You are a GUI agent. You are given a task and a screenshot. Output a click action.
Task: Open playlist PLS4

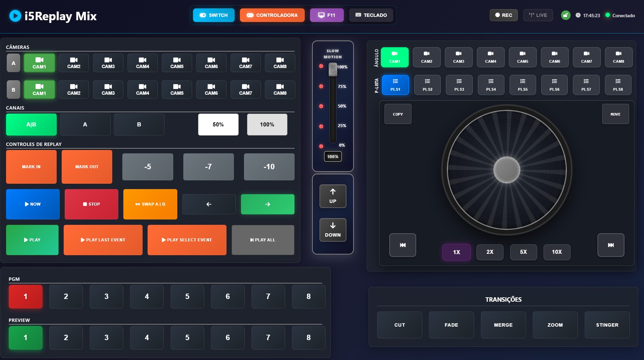point(491,85)
